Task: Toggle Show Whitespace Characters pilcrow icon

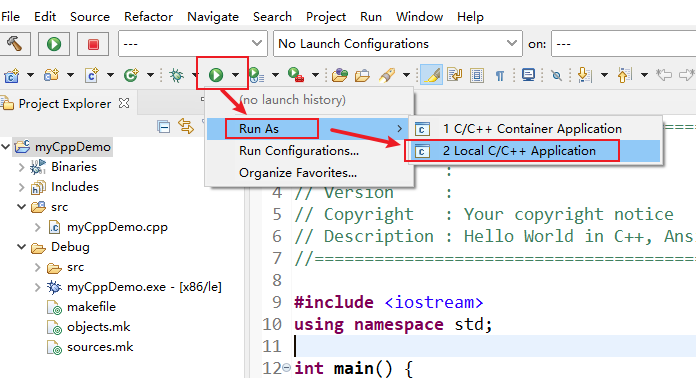Action: click(x=500, y=76)
